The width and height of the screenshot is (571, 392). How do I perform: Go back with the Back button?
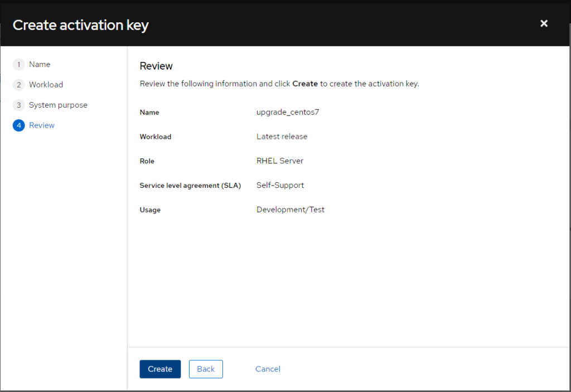tap(206, 369)
